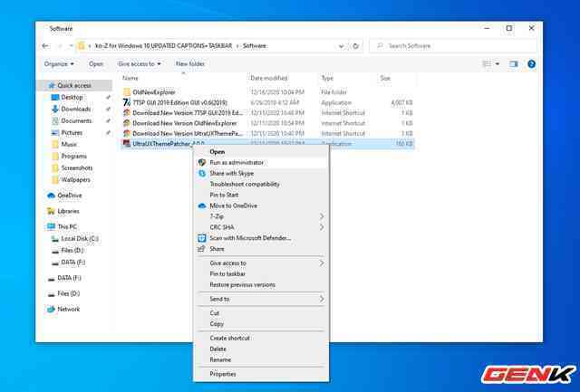Choose Pin to Start

pyautogui.click(x=261, y=195)
